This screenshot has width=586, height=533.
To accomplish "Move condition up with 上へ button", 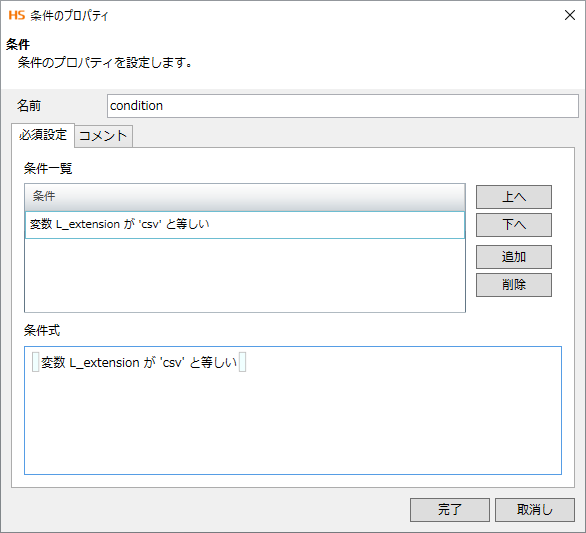I will tap(513, 197).
